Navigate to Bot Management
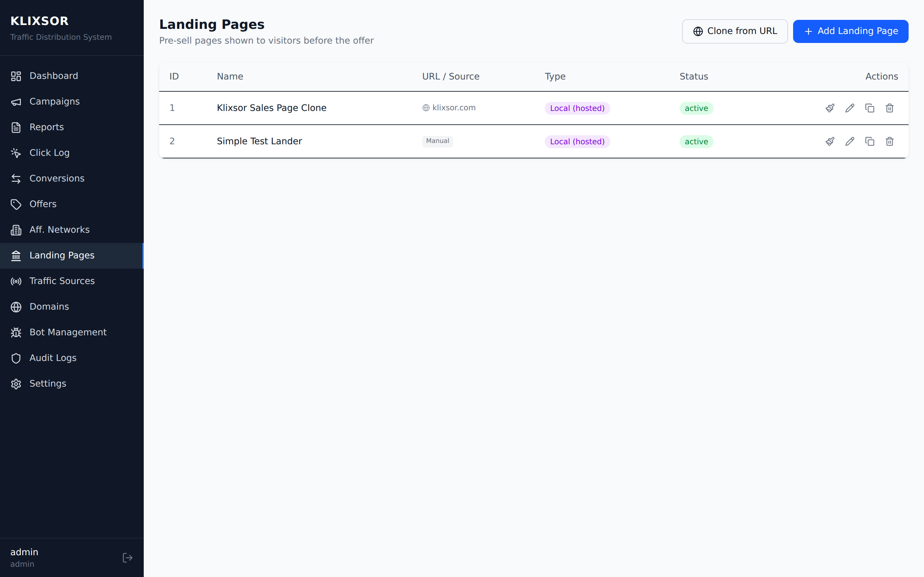Image resolution: width=924 pixels, height=577 pixels. point(68,332)
